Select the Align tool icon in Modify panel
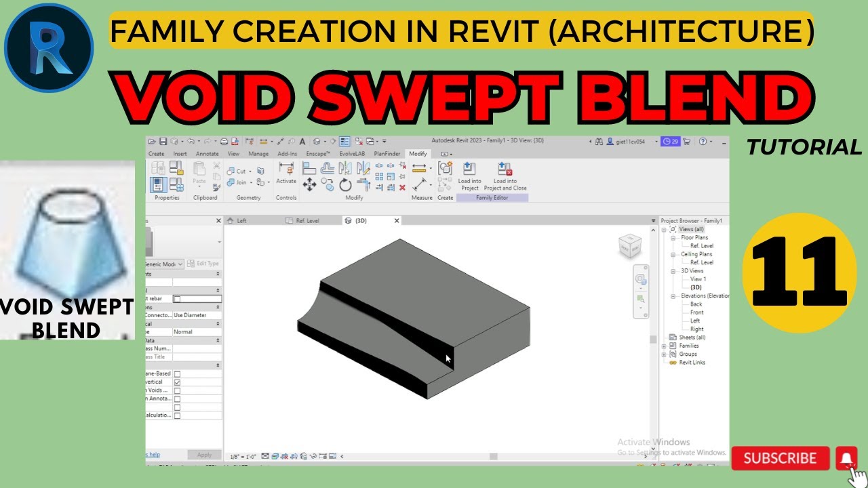This screenshot has width=868, height=488. pos(309,168)
